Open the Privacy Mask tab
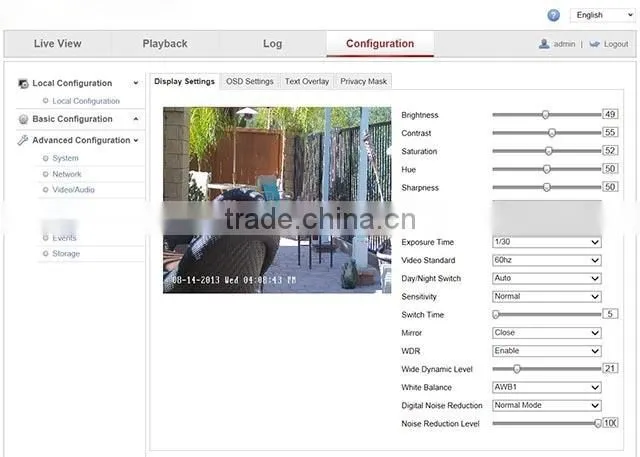The image size is (640, 457). [x=363, y=82]
